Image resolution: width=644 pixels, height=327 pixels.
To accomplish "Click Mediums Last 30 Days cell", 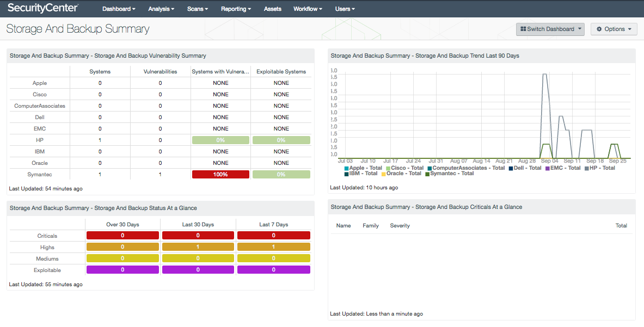I will (x=198, y=258).
